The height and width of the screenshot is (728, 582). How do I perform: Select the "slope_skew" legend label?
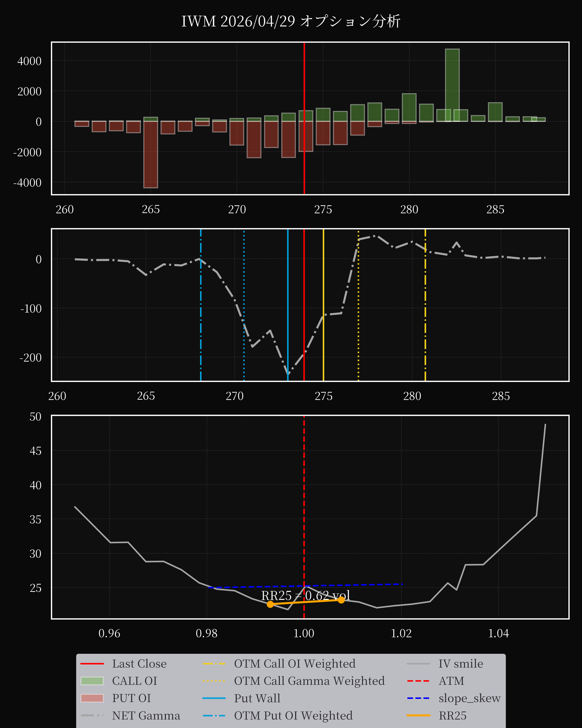[x=470, y=698]
